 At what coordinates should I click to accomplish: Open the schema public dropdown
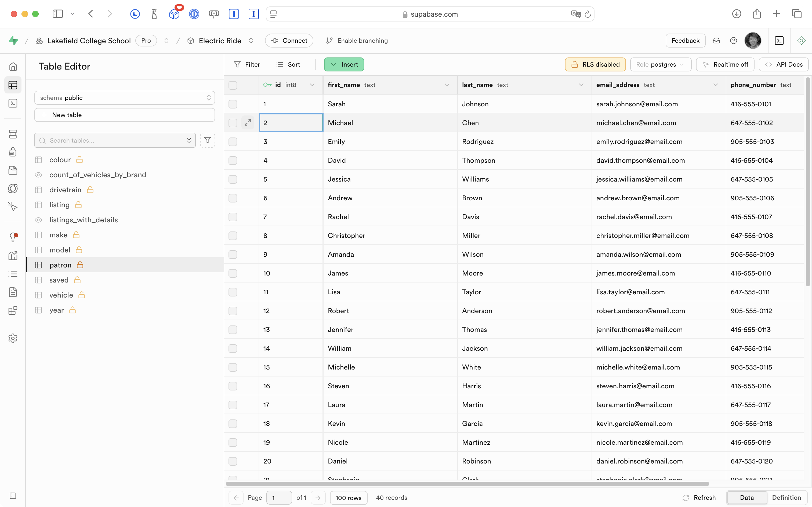coord(124,97)
